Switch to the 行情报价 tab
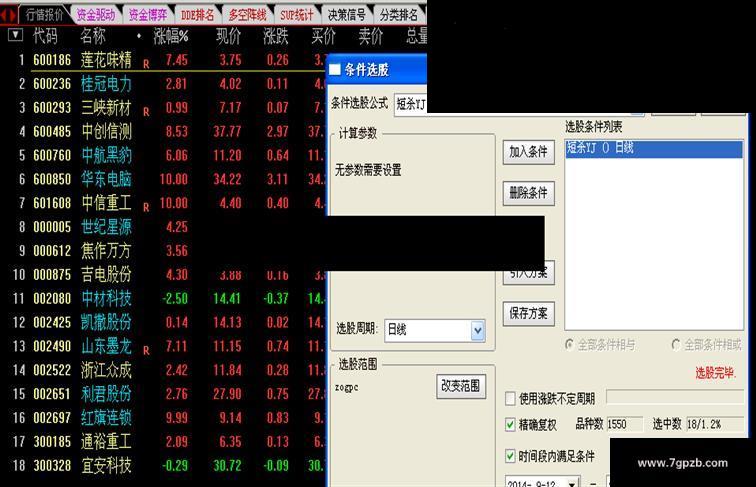756x487 pixels. [44, 14]
